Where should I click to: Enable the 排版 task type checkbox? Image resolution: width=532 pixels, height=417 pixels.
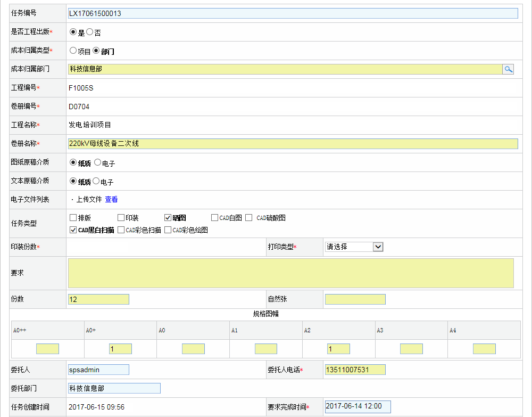coord(73,217)
